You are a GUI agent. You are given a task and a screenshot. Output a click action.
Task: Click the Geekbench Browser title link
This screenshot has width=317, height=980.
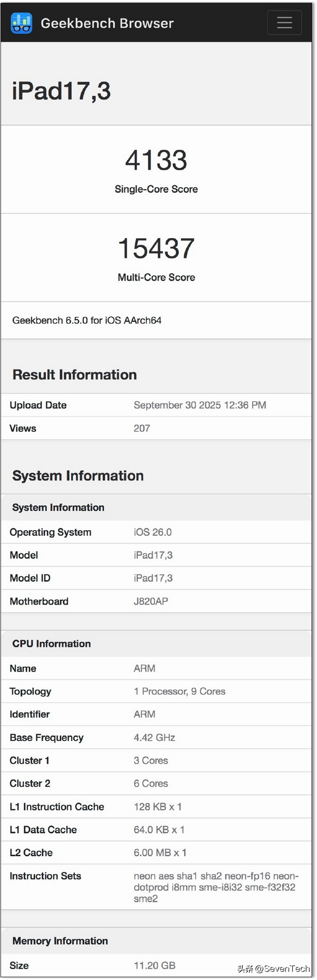coord(107,23)
